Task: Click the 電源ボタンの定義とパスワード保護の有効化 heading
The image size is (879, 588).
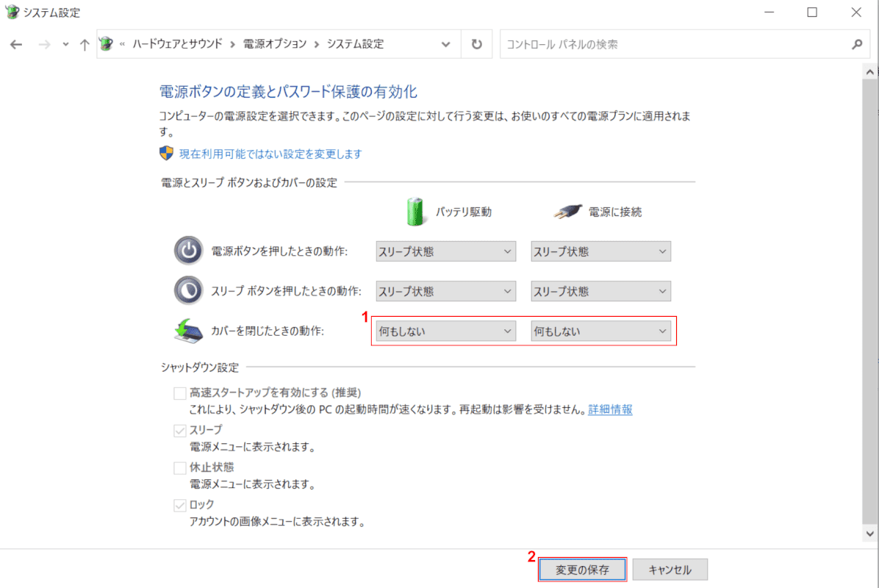Action: tap(288, 91)
